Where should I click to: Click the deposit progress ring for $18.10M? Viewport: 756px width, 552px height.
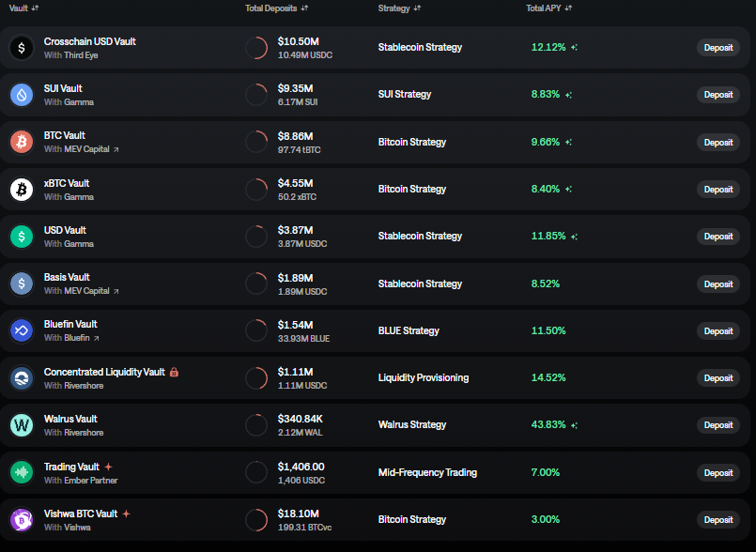coord(256,520)
